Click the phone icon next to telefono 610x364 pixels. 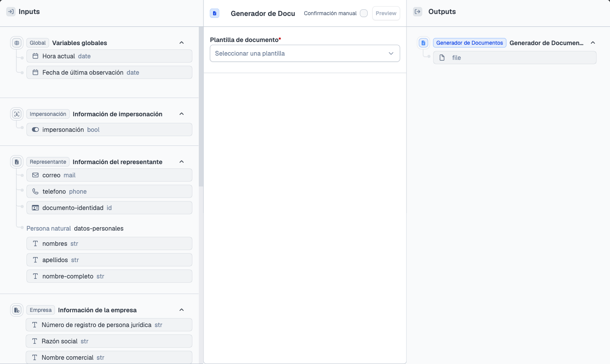(35, 191)
